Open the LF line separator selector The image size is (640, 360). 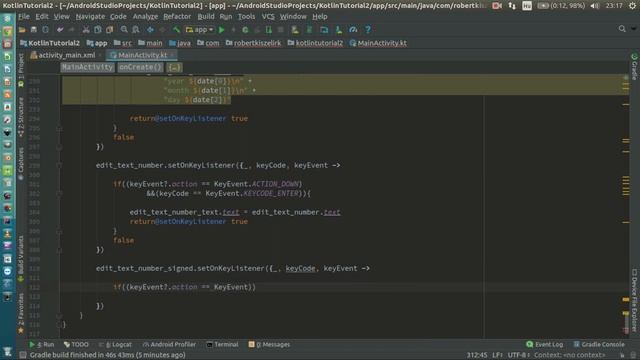point(497,355)
